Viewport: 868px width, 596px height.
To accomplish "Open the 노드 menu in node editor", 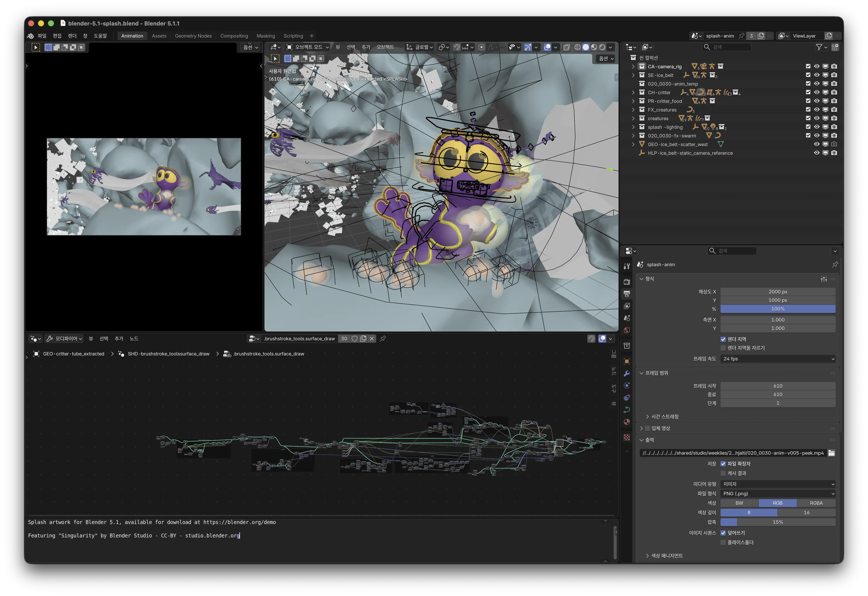I will (134, 339).
